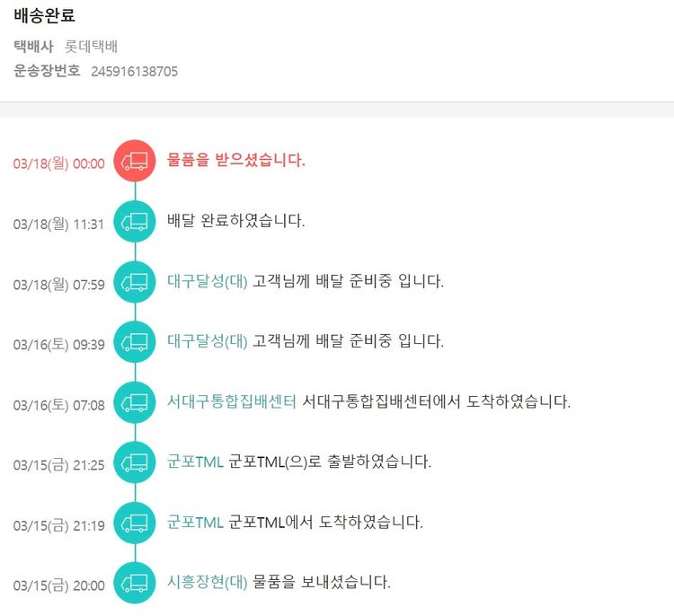Click the 배송완료 heading

click(44, 15)
